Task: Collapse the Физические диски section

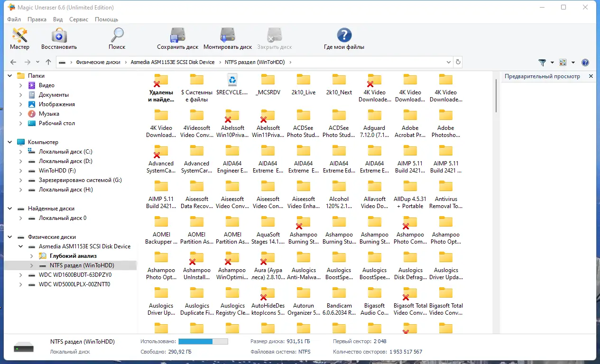Action: tap(9, 237)
